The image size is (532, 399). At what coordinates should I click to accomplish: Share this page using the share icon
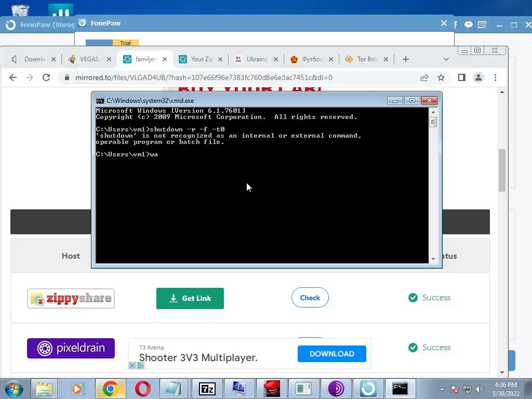pyautogui.click(x=424, y=78)
